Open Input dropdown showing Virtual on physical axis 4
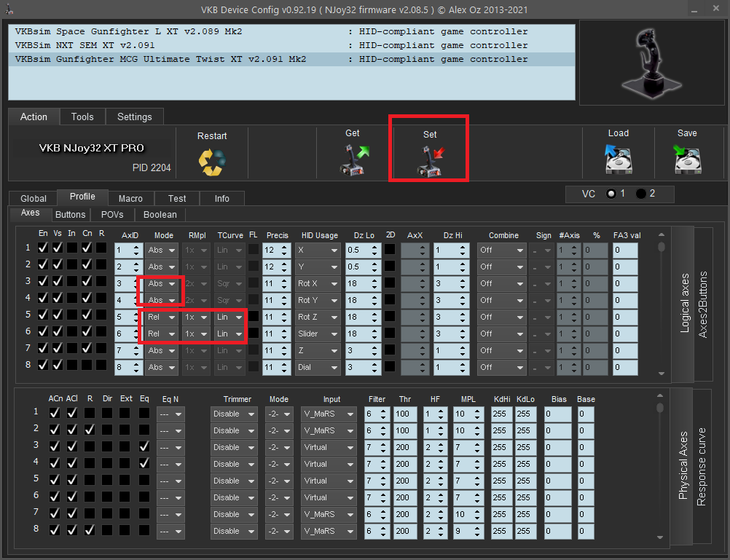The height and width of the screenshot is (560, 730). (x=329, y=464)
